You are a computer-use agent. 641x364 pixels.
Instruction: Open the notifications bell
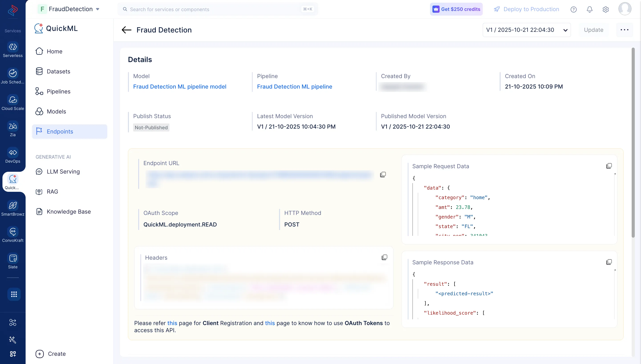589,9
